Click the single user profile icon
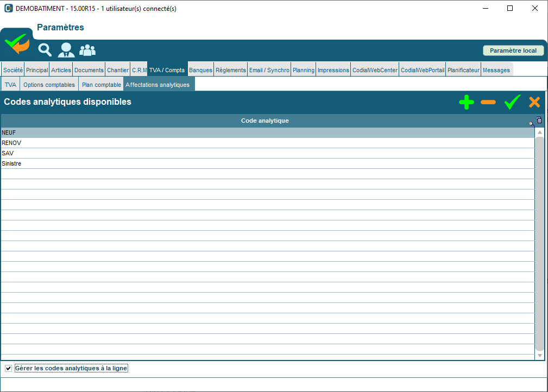Viewport: 548px width, 392px height. [x=66, y=50]
